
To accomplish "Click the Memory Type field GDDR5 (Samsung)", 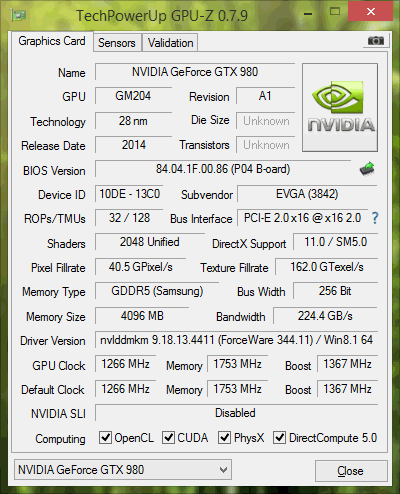I will (x=157, y=291).
